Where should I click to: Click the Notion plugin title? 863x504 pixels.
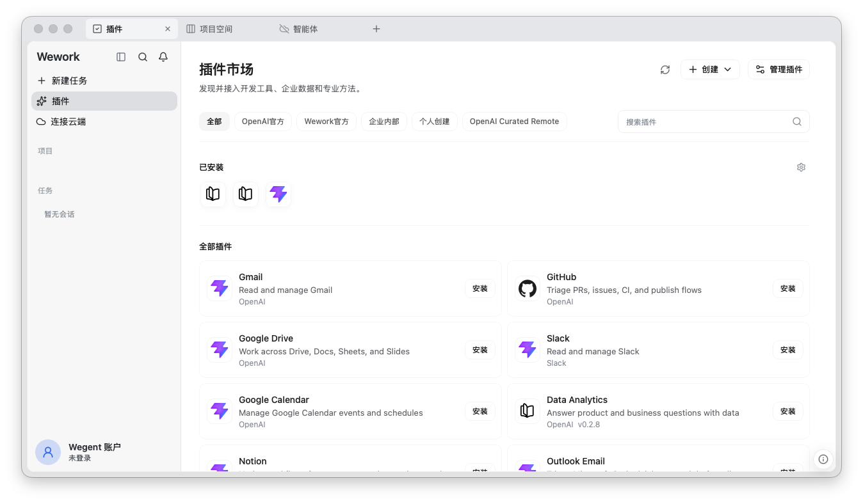(253, 461)
